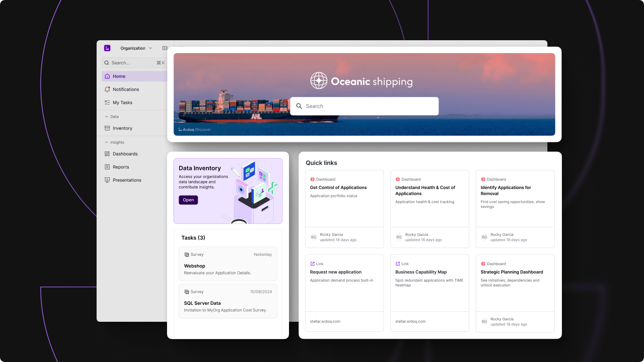The height and width of the screenshot is (362, 644).
Task: Click the My Tasks list icon
Action: [x=107, y=103]
